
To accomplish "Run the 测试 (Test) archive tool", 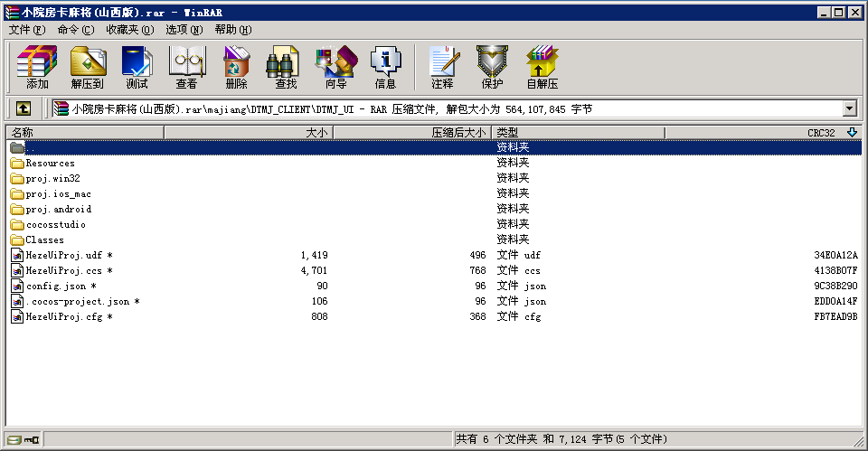I will (x=137, y=67).
